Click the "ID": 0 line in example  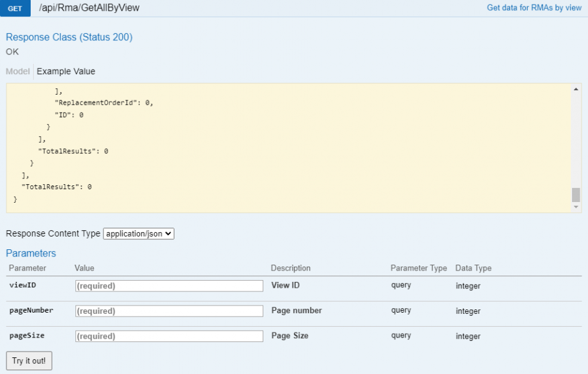69,115
